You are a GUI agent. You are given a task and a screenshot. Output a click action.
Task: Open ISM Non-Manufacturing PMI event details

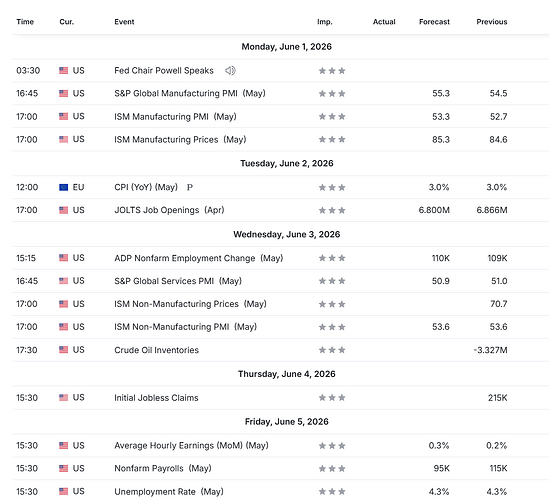[186, 327]
